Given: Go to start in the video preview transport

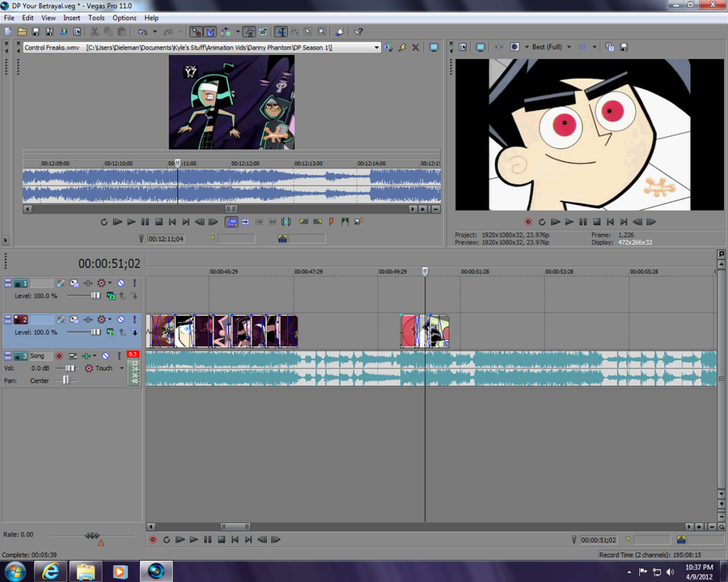Looking at the screenshot, I should point(611,222).
